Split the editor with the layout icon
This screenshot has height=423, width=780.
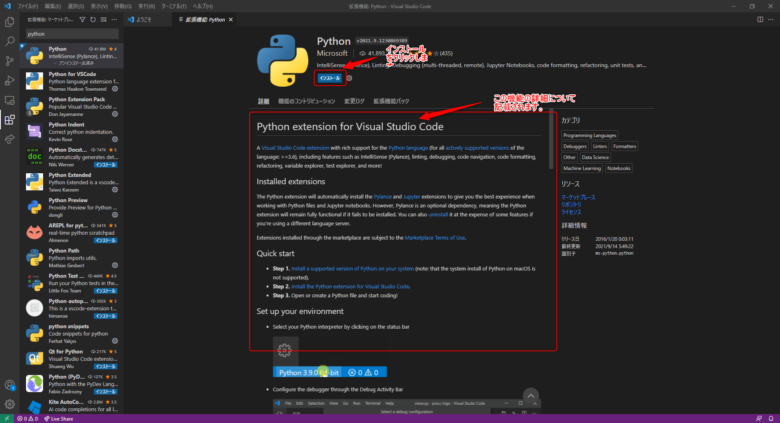pos(760,19)
